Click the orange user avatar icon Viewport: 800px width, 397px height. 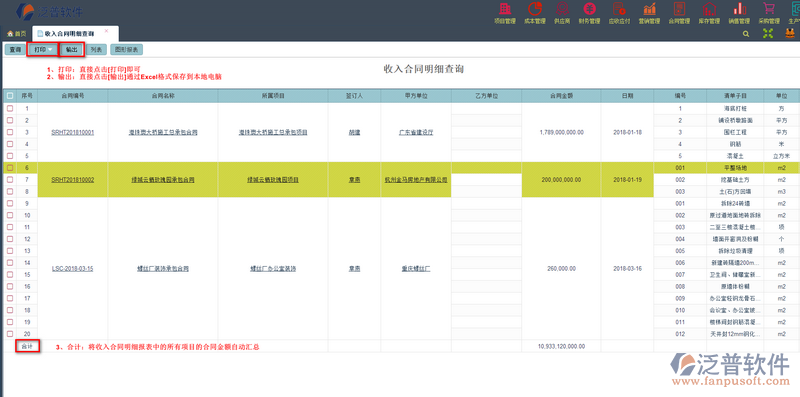coord(790,34)
